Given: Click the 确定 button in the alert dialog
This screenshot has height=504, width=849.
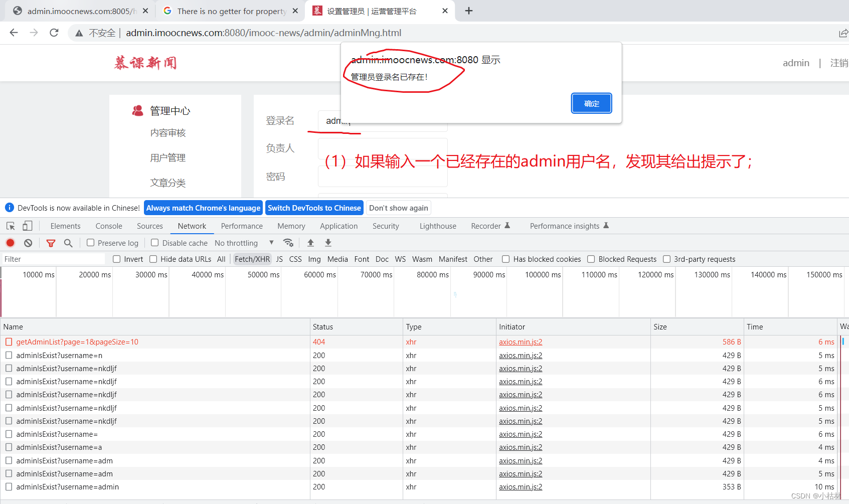Looking at the screenshot, I should [x=591, y=103].
